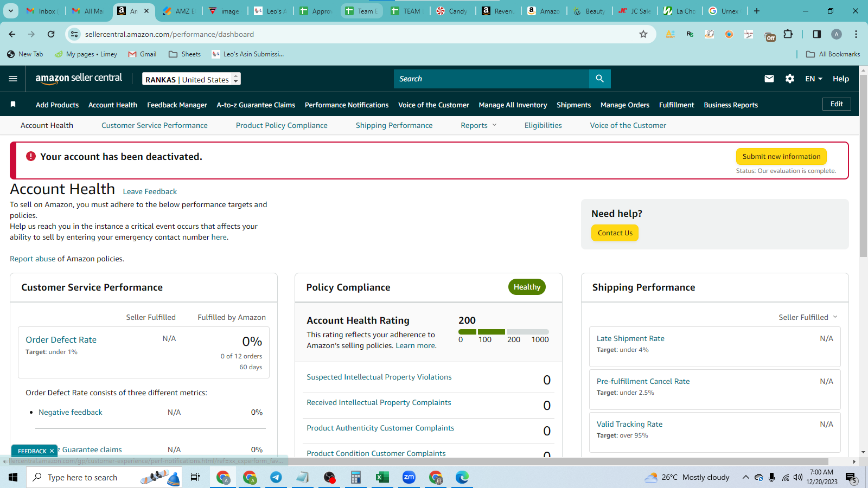The image size is (868, 488).
Task: Click the green Healthy status badge
Action: pyautogui.click(x=527, y=287)
